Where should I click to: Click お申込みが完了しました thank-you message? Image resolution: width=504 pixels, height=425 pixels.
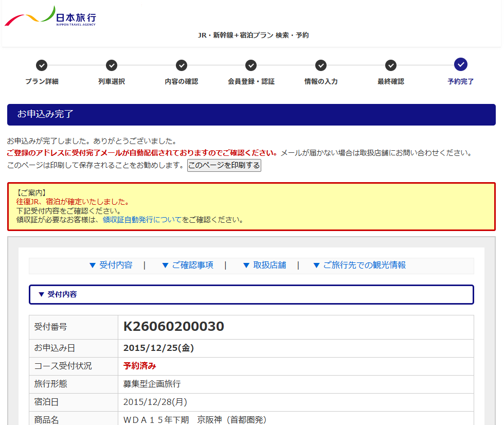coord(92,141)
